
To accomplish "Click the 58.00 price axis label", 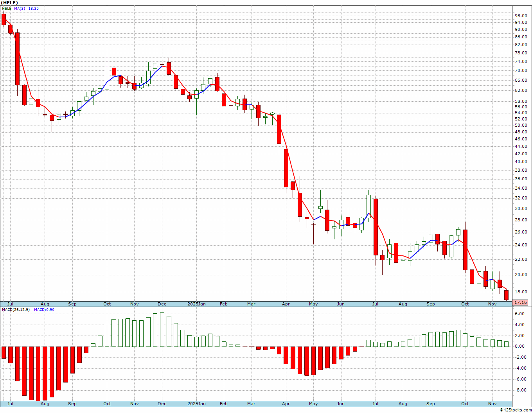I will tap(521, 101).
